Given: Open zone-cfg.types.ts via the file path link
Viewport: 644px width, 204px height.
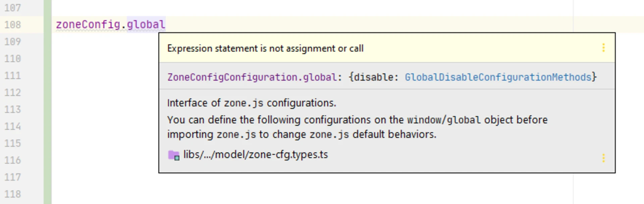Looking at the screenshot, I should pos(256,155).
